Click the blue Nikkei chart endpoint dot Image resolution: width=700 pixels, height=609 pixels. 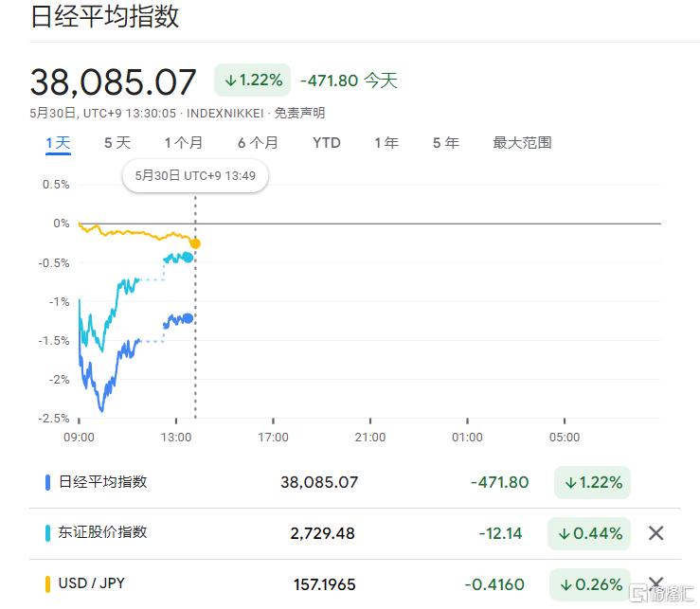pyautogui.click(x=188, y=318)
